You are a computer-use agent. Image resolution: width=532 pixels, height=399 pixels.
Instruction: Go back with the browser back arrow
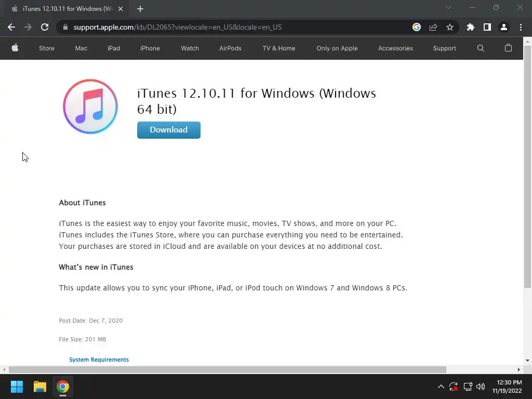pyautogui.click(x=11, y=27)
